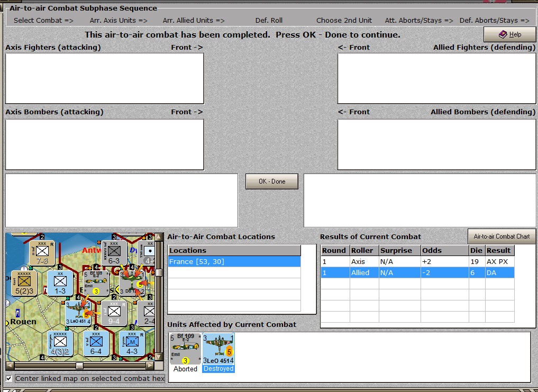The height and width of the screenshot is (392, 538).
Task: Click the map's horizontal scroll right arrow
Action: 150,366
